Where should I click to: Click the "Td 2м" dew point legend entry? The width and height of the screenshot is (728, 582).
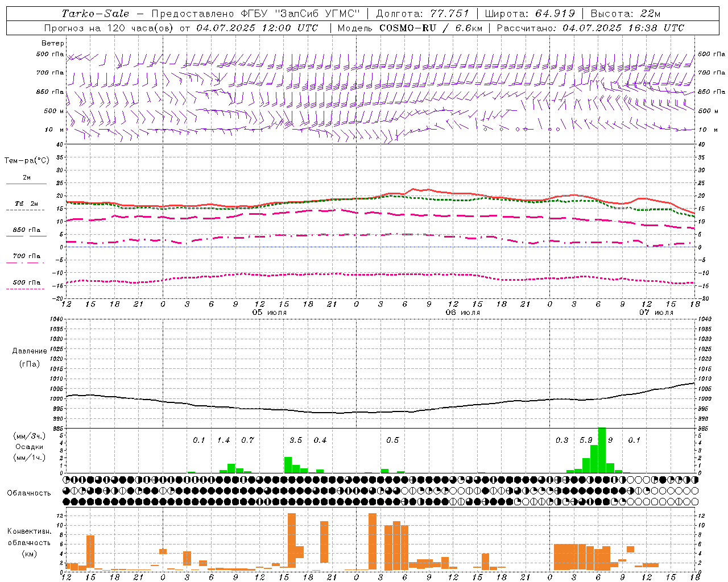(x=26, y=203)
